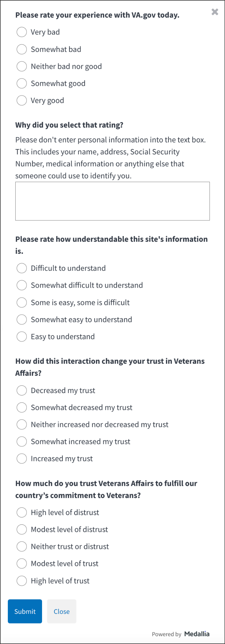Click the Close button beside Submit

[62, 611]
